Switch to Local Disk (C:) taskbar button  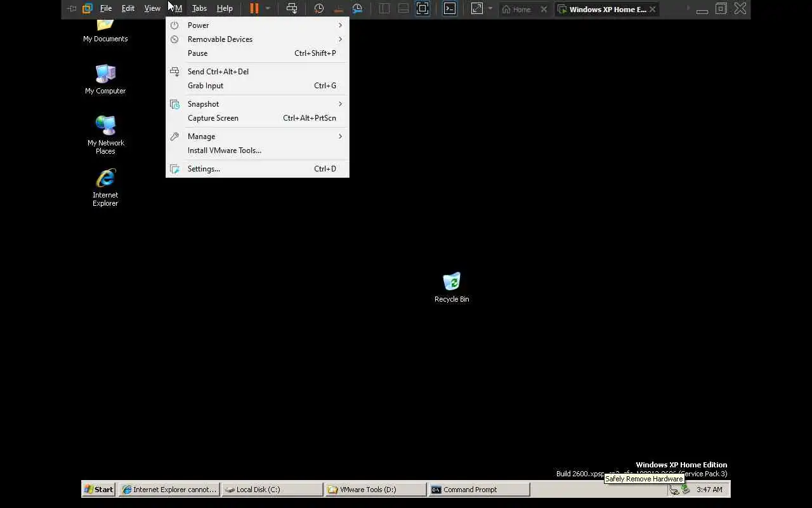point(273,490)
